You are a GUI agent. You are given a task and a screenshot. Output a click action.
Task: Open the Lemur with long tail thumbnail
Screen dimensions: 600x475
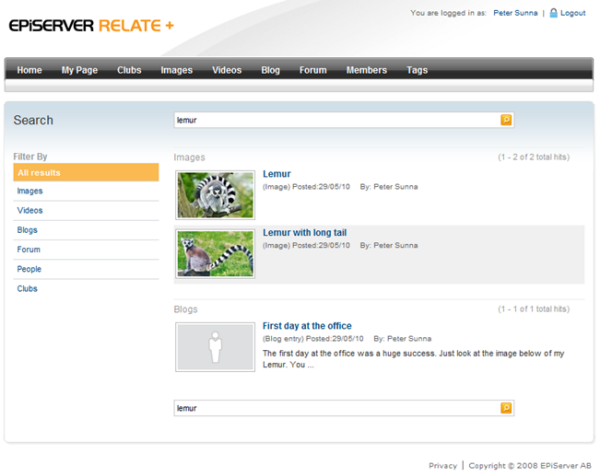(215, 252)
